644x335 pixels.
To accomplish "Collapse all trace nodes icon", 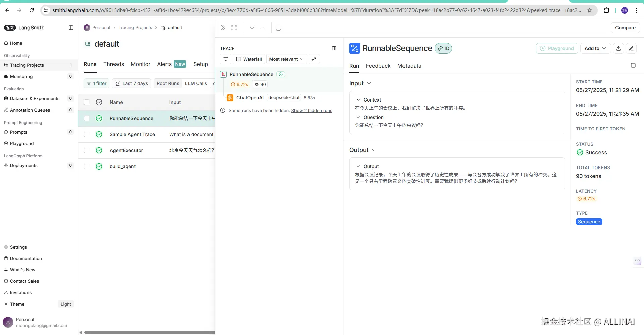I will (314, 59).
